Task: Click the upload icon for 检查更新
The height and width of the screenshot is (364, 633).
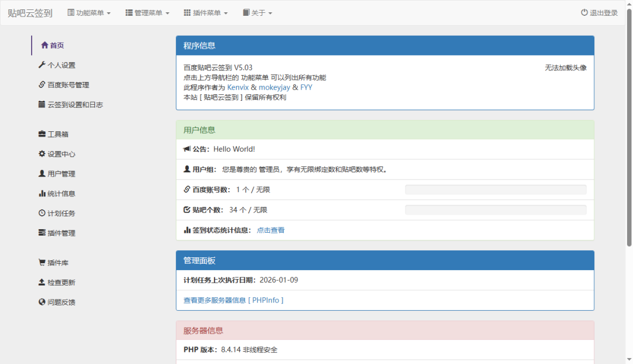Action: pos(42,283)
